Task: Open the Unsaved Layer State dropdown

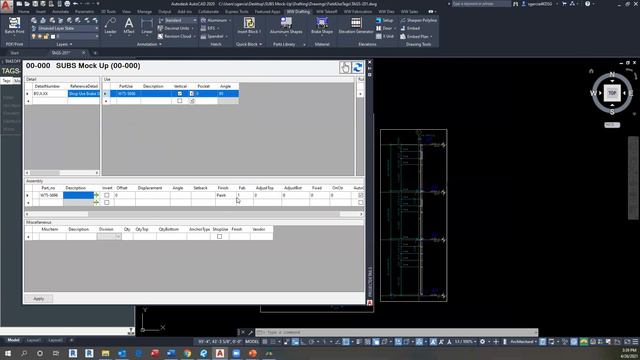Action: tap(65, 28)
